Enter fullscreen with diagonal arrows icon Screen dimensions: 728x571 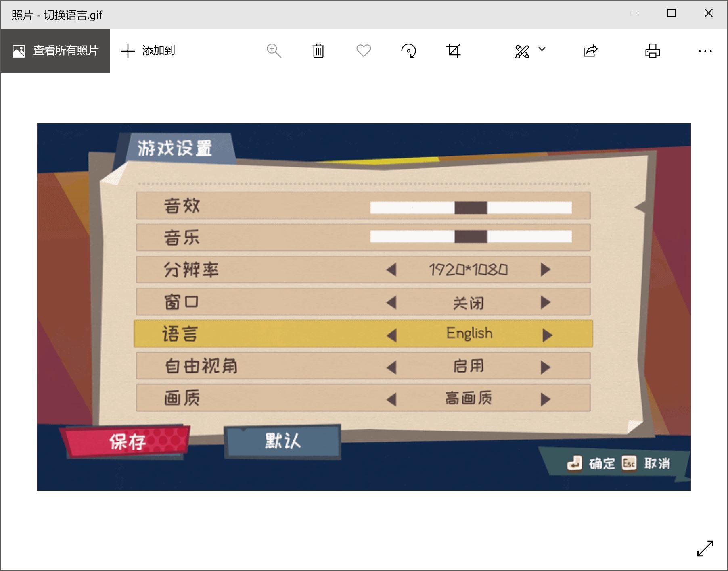tap(705, 549)
